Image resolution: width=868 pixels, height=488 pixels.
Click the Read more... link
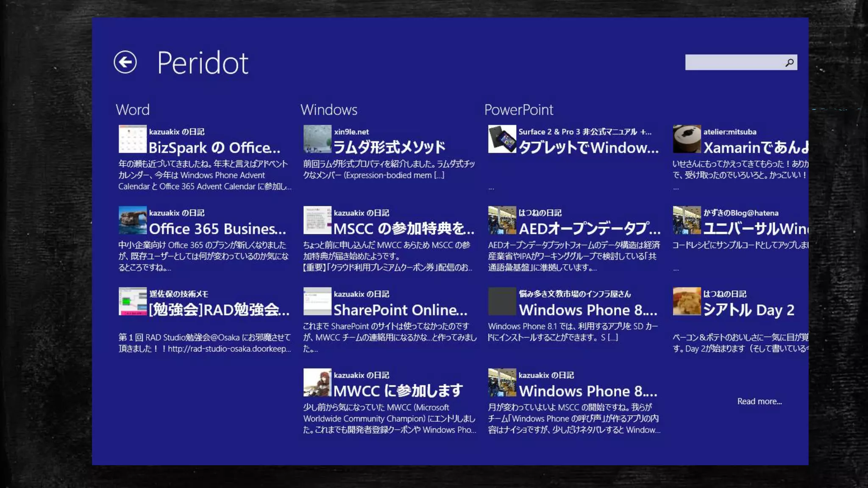click(x=759, y=401)
